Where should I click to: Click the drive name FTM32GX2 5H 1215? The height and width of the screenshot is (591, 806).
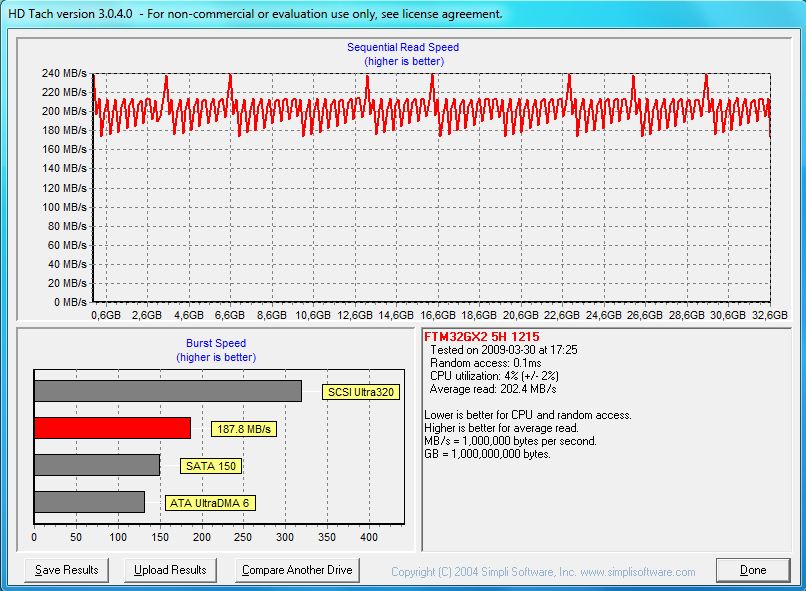coord(482,337)
